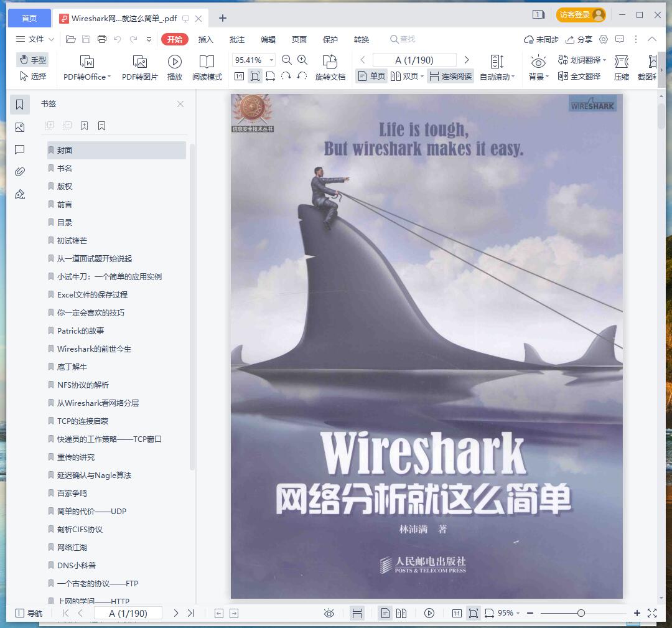Collapse the ribbon with the chevron
The height and width of the screenshot is (628, 672).
click(652, 39)
